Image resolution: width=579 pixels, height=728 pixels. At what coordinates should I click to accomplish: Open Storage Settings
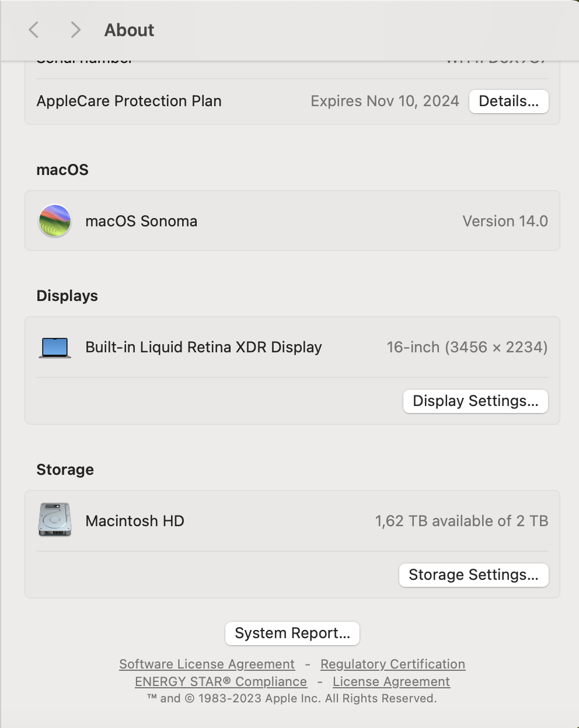tap(473, 575)
